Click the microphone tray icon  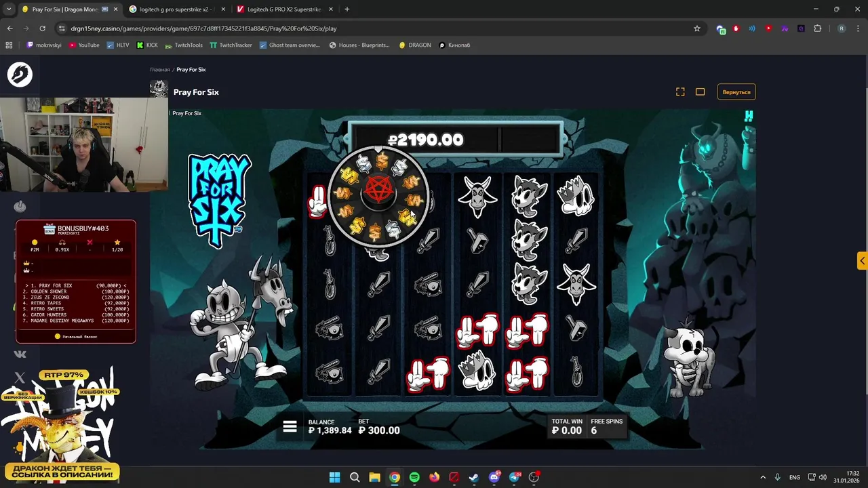[778, 477]
